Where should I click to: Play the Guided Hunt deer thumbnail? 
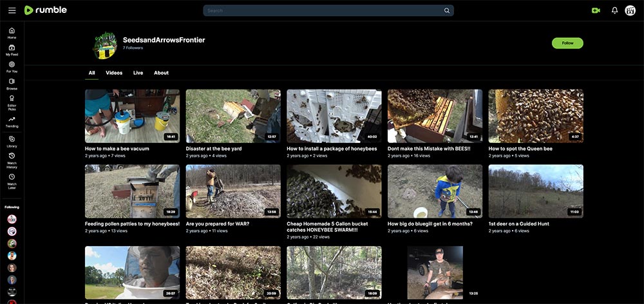(536, 191)
